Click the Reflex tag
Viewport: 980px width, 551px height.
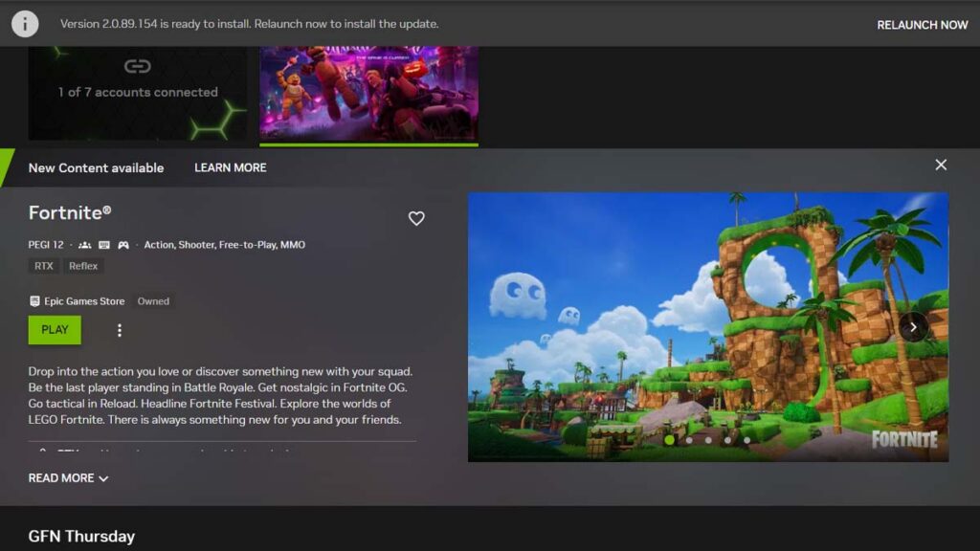click(x=83, y=266)
